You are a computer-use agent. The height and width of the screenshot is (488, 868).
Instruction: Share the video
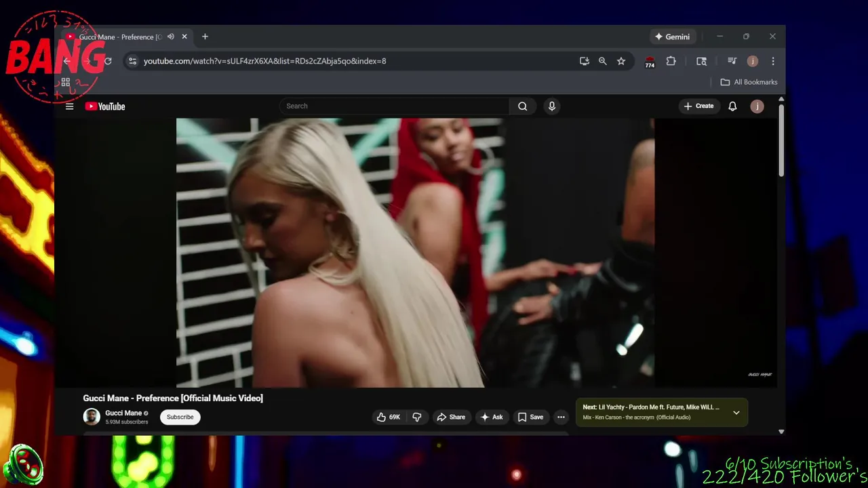[451, 418]
